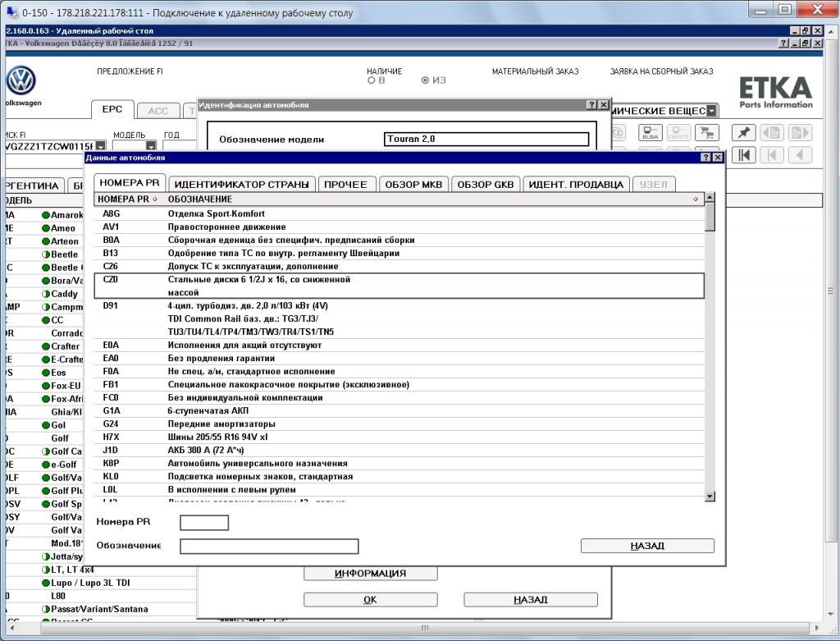Click the remote desktop horizontal scrollbar thumb

424,628
